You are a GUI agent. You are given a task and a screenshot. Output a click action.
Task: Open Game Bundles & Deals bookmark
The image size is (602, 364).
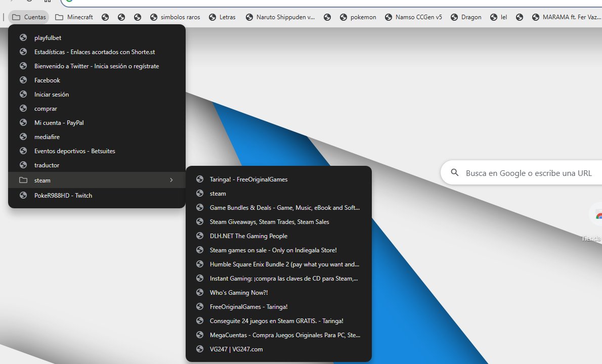tap(279, 207)
